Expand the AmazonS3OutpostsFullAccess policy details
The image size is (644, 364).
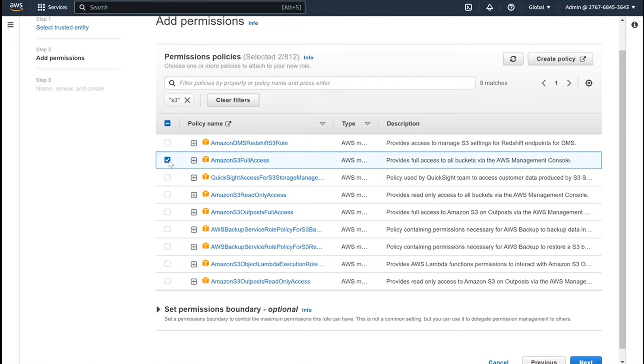194,212
